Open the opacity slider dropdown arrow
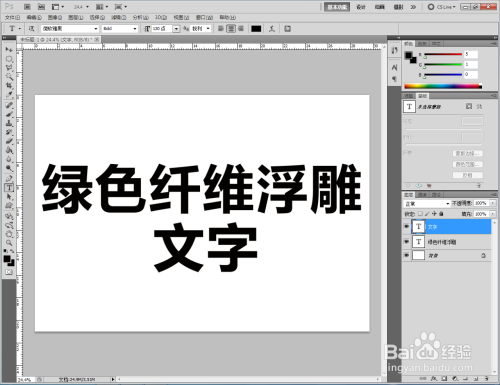 tap(492, 203)
